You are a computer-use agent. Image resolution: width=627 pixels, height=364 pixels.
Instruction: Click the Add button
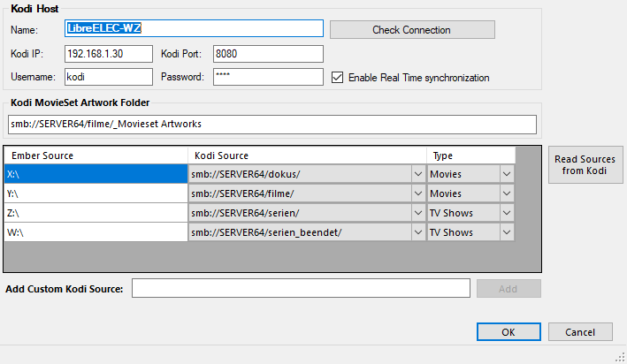point(508,289)
